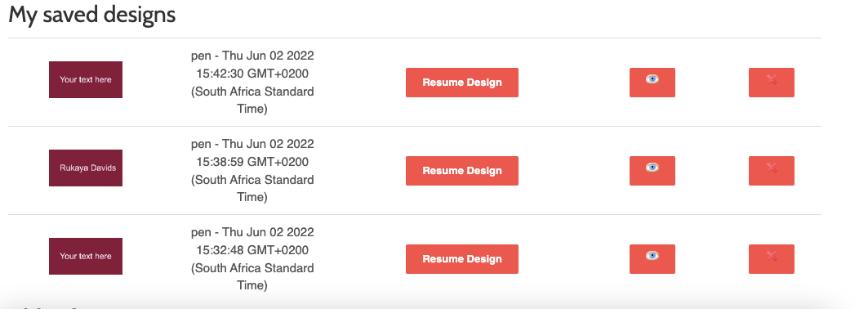The height and width of the screenshot is (309, 868).
Task: View the 15:32:48 saved design via eye icon
Action: (652, 259)
